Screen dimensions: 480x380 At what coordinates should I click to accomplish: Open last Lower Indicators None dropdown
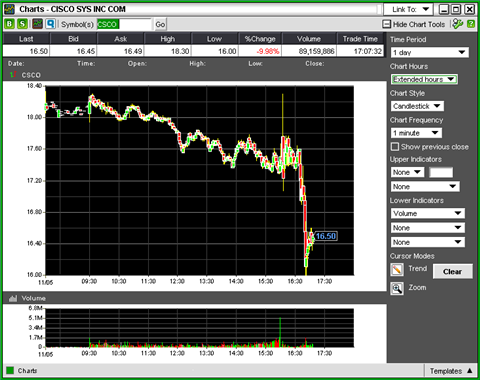(x=428, y=242)
